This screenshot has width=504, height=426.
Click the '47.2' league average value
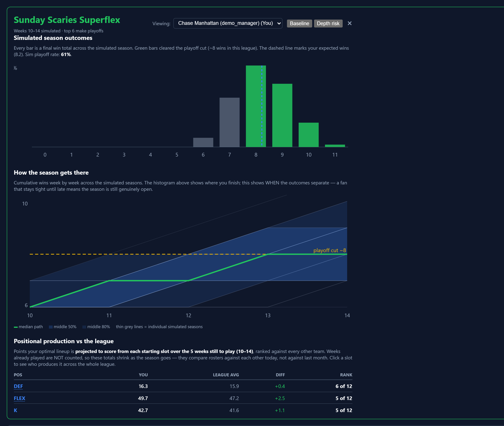point(234,398)
